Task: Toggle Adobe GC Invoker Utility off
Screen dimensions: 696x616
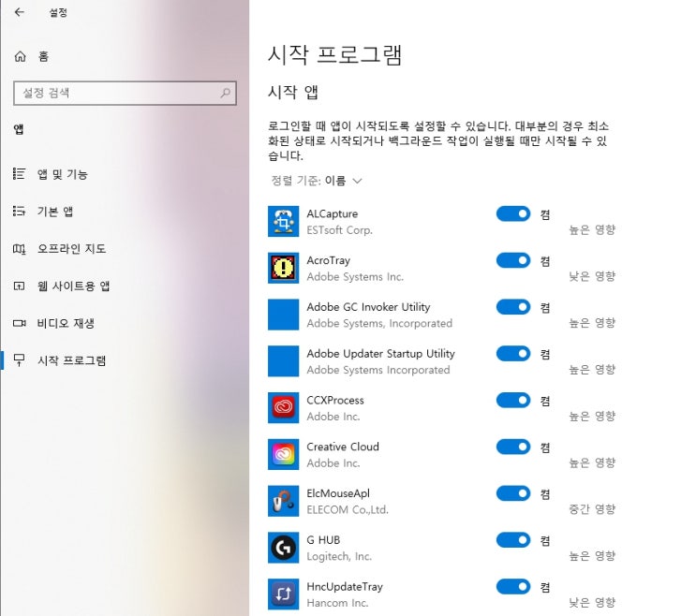Action: (x=513, y=307)
